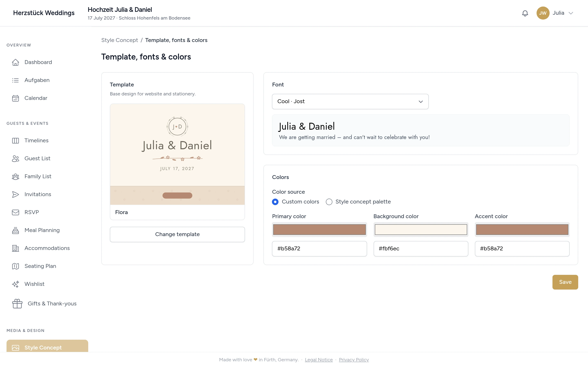Open Accommodations sidebar item
Viewport: 588px width, 367px height.
pyautogui.click(x=47, y=248)
